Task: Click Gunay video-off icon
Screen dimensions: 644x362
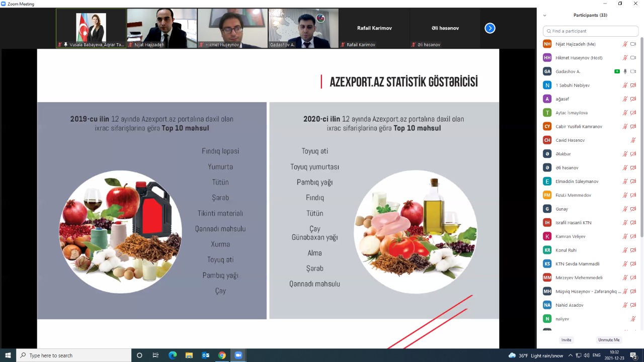Action: click(633, 209)
